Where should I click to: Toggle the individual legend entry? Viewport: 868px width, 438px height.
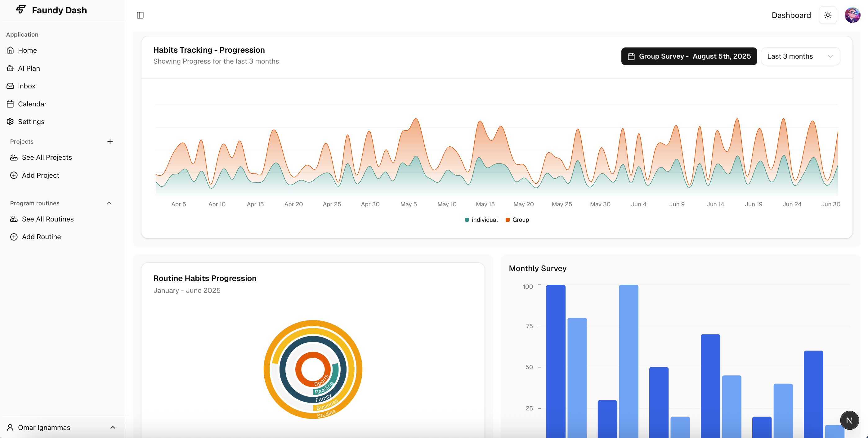pyautogui.click(x=481, y=220)
